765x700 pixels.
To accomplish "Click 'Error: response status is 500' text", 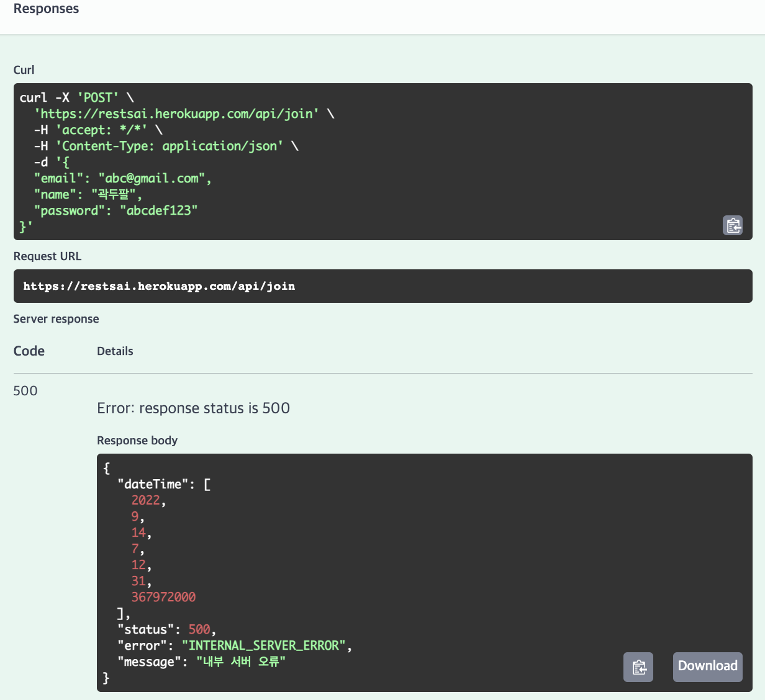I will pos(194,408).
